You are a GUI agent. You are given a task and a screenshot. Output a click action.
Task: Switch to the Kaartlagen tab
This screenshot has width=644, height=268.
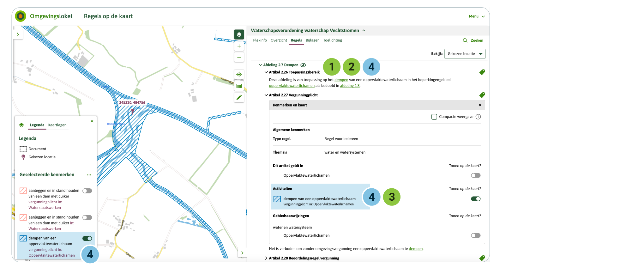point(57,125)
